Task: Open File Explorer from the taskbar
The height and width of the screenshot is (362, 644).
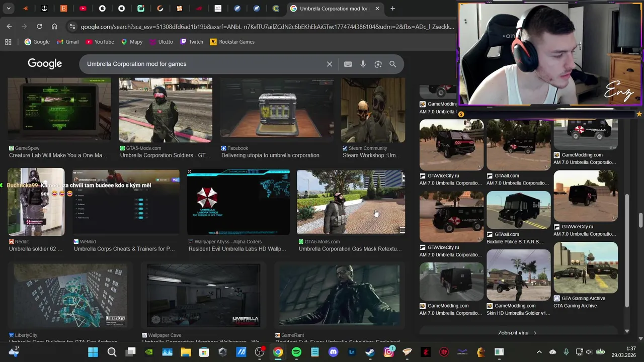Action: pos(186,352)
